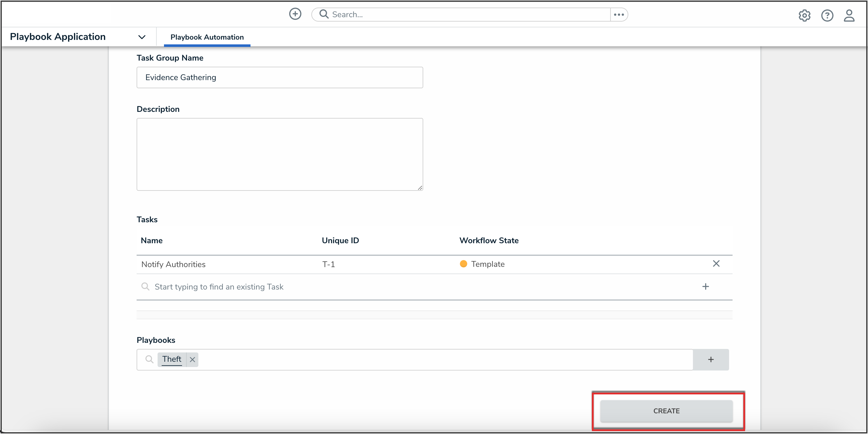Open the three-dots search options menu

[619, 15]
